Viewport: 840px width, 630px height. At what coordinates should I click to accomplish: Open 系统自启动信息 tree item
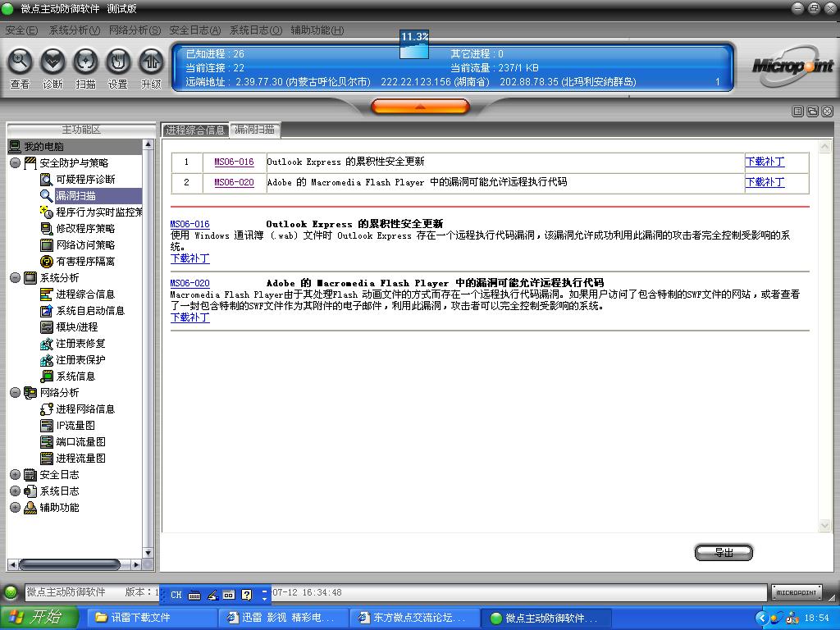(83, 311)
